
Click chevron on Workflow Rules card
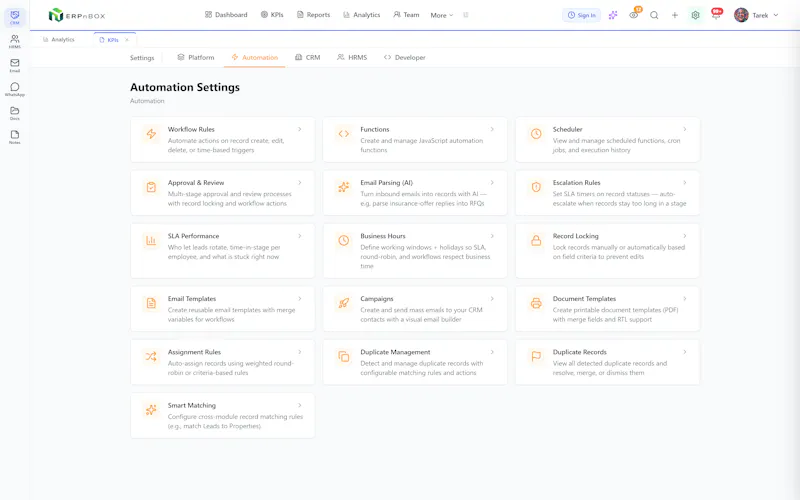pyautogui.click(x=299, y=130)
